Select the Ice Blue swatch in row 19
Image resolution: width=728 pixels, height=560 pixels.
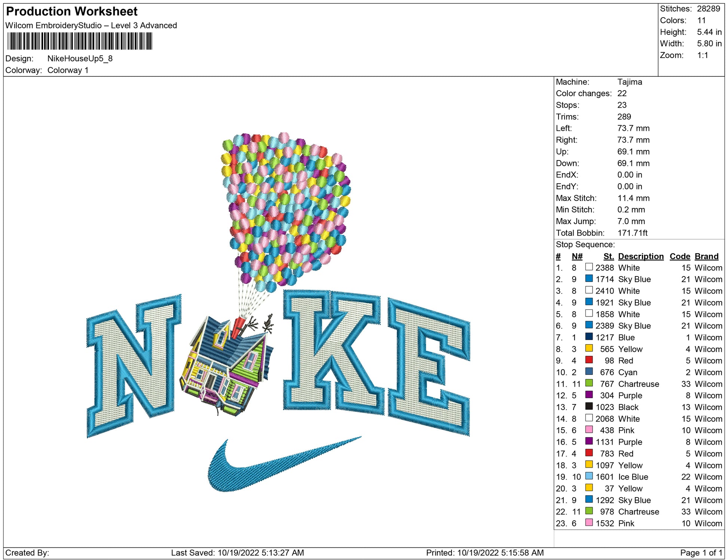(x=589, y=476)
